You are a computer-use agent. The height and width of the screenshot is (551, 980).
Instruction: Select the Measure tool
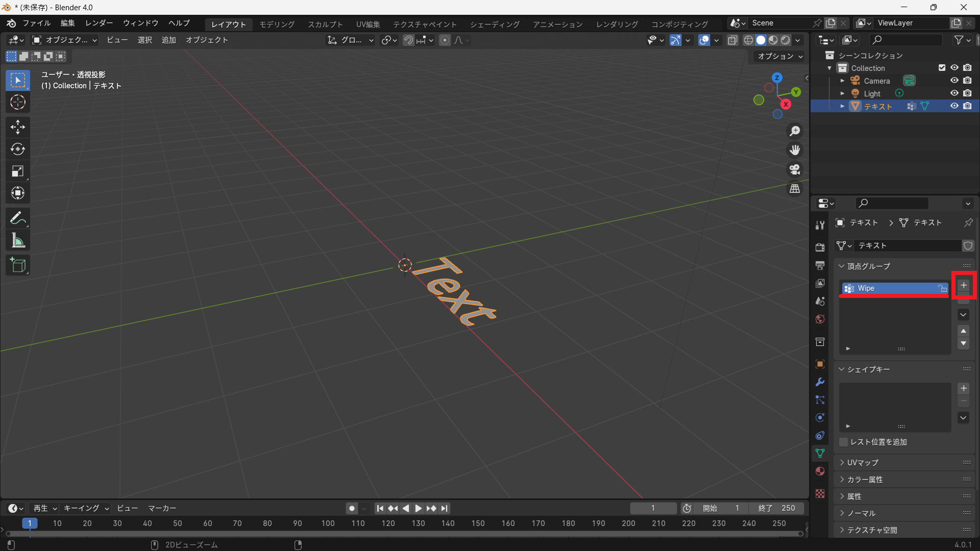coord(18,241)
